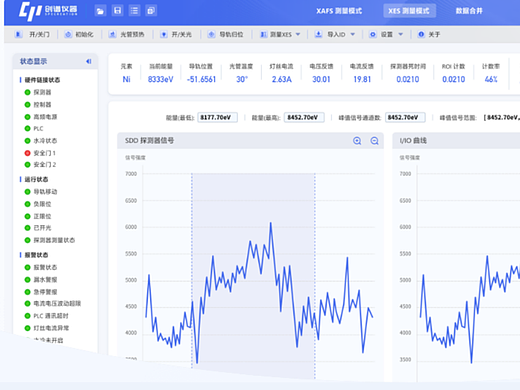Click the power icon beside 初始化
The image size is (520, 390).
[68, 34]
